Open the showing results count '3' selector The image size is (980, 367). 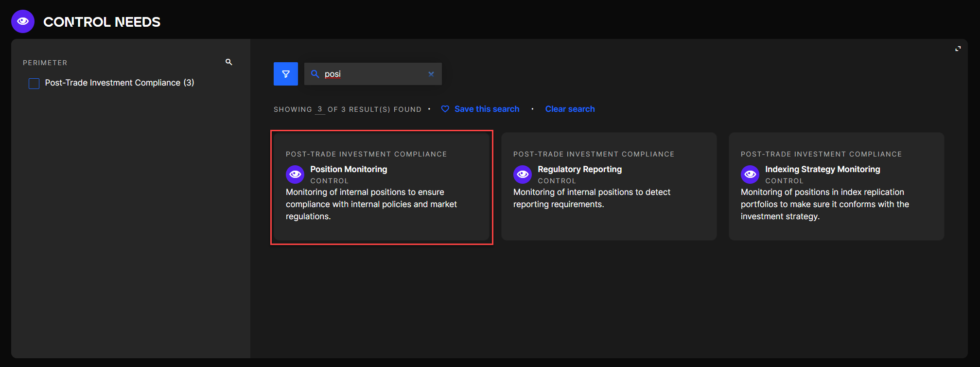[x=320, y=109]
